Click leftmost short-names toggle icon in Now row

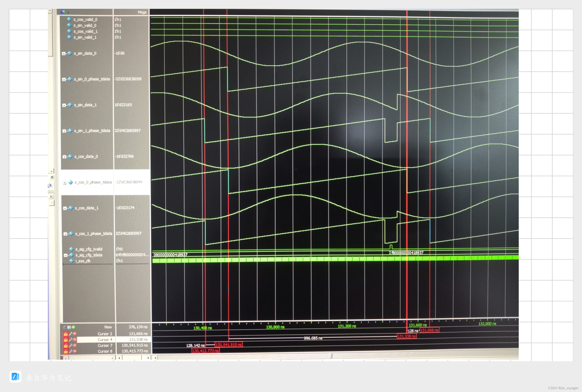pyautogui.click(x=65, y=327)
